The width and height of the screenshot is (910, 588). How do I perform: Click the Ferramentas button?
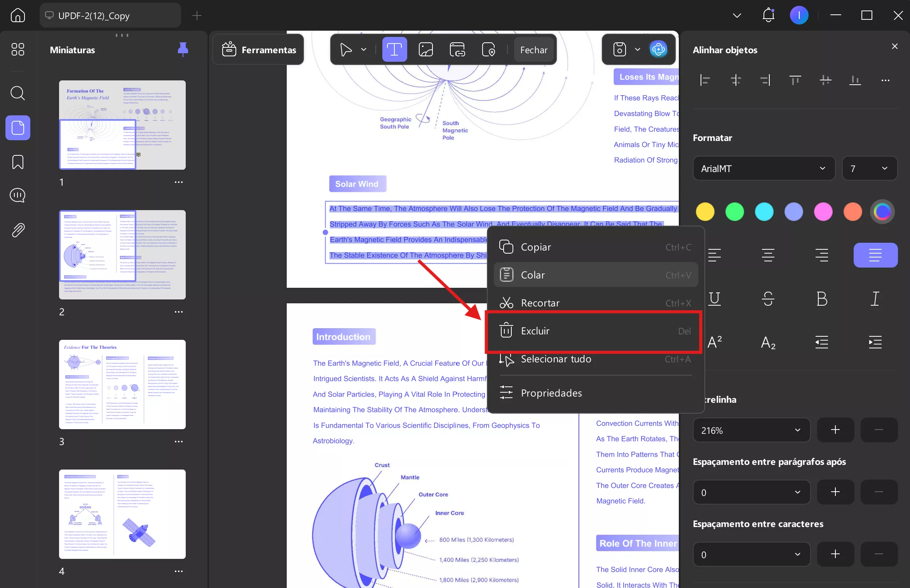259,50
